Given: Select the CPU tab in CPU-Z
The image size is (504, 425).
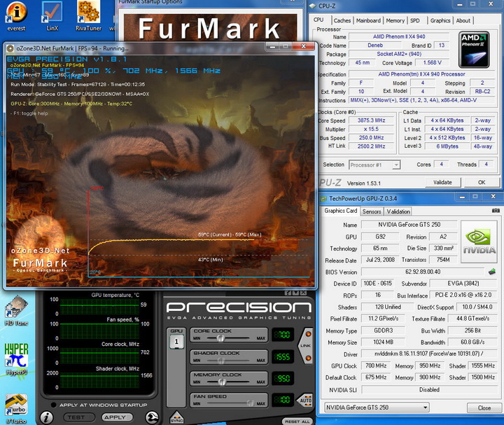Looking at the screenshot, I should pos(318,20).
